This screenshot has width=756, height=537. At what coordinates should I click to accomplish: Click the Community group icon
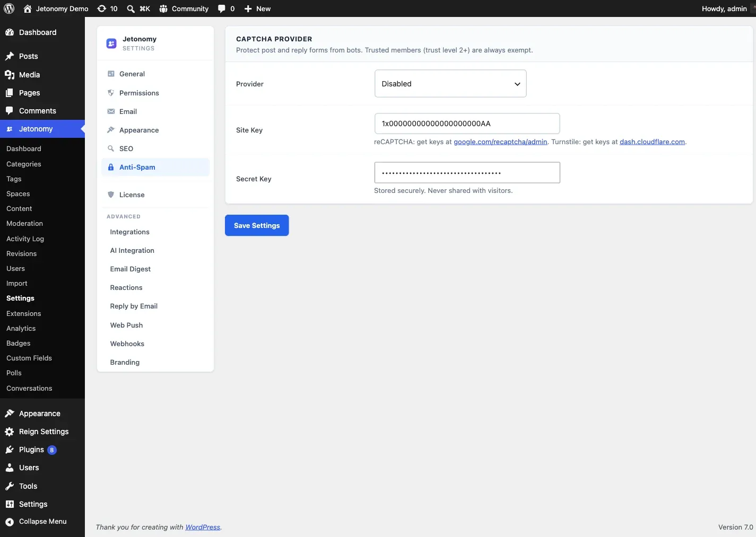point(163,8)
